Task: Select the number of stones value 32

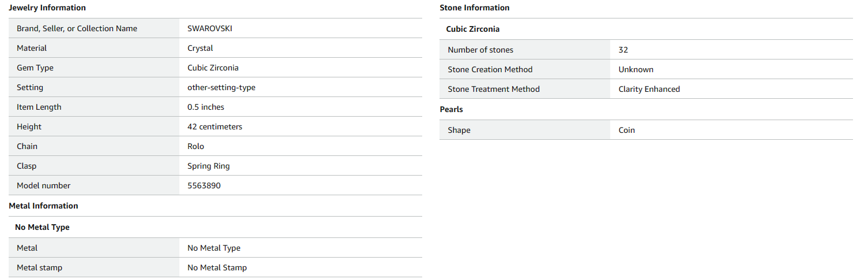Action: coord(623,50)
